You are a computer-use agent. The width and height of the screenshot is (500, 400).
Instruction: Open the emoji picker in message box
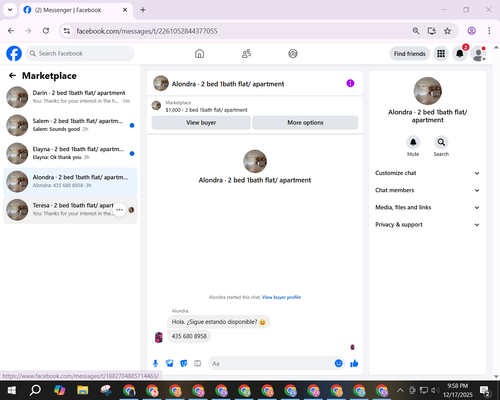pyautogui.click(x=338, y=363)
